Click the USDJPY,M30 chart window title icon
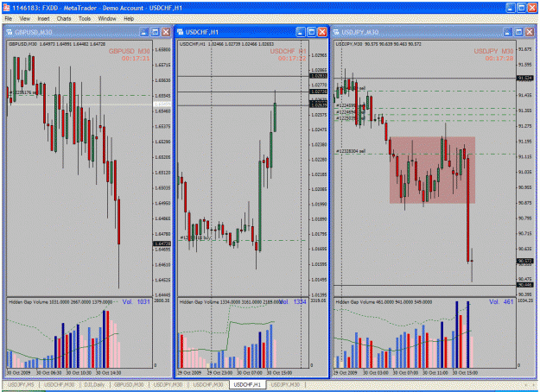 (336, 32)
